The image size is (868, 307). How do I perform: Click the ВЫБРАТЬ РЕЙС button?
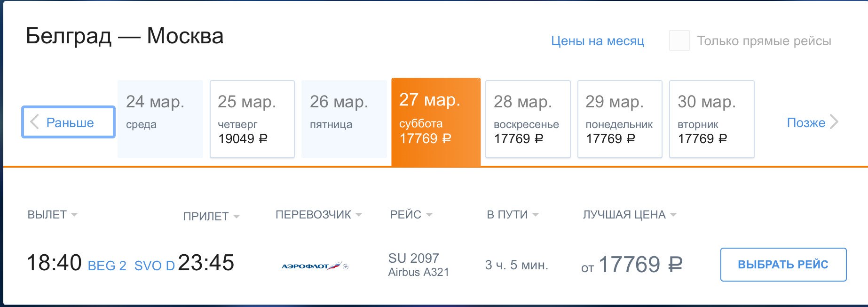click(x=783, y=265)
